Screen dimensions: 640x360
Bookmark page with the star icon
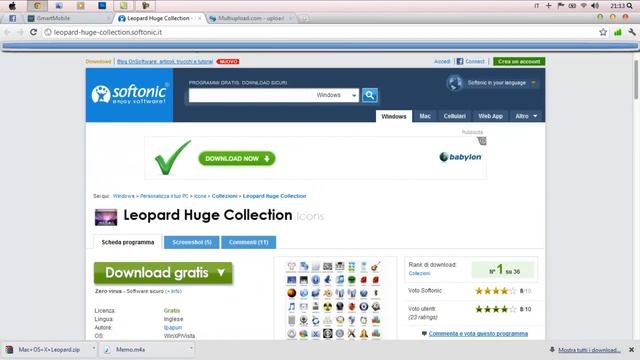point(603,32)
